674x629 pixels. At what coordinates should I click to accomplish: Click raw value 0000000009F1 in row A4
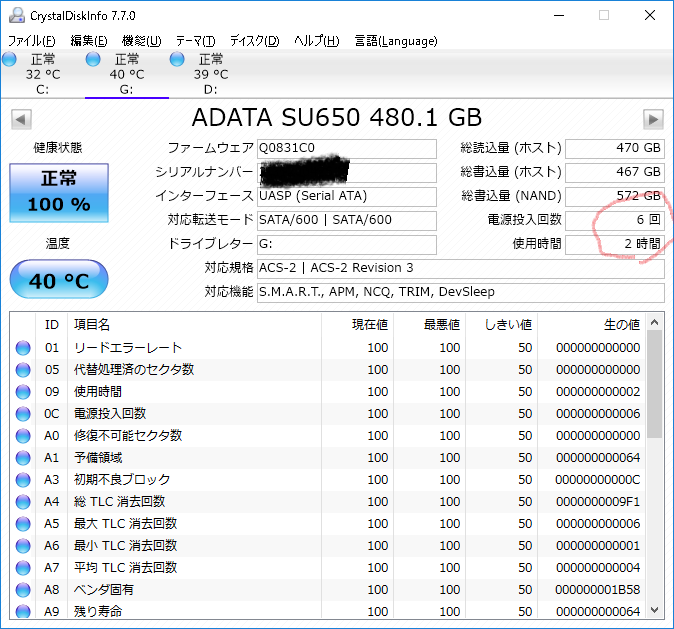click(x=598, y=502)
